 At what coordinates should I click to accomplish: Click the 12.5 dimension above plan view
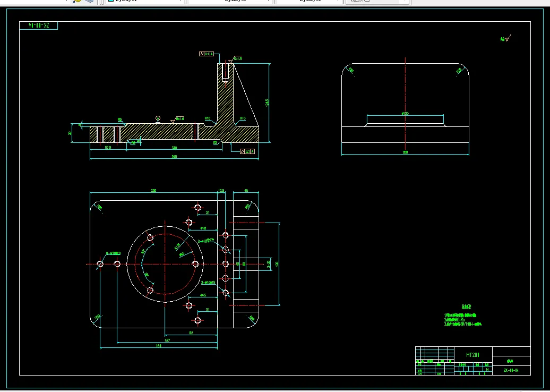tap(221, 191)
